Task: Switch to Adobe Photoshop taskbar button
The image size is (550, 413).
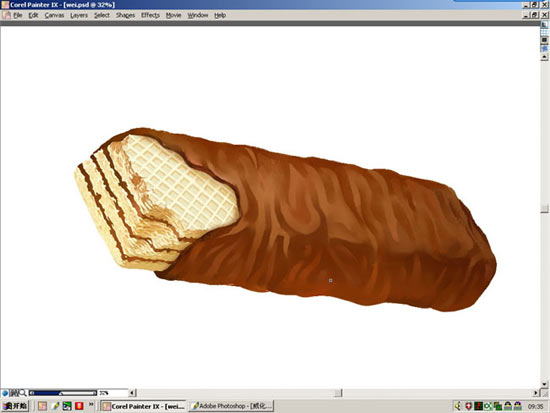Action: (x=232, y=406)
